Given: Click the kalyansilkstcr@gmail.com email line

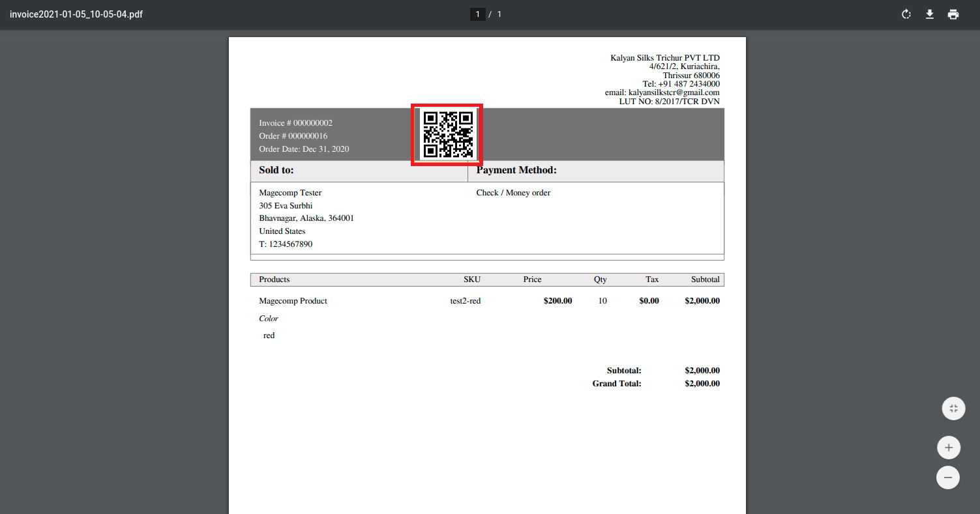Looking at the screenshot, I should point(662,93).
